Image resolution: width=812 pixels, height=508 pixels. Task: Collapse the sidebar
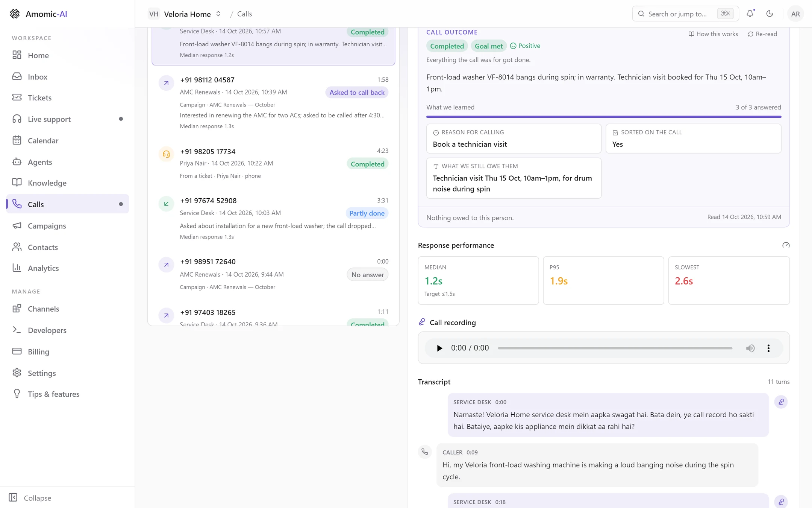(30, 498)
